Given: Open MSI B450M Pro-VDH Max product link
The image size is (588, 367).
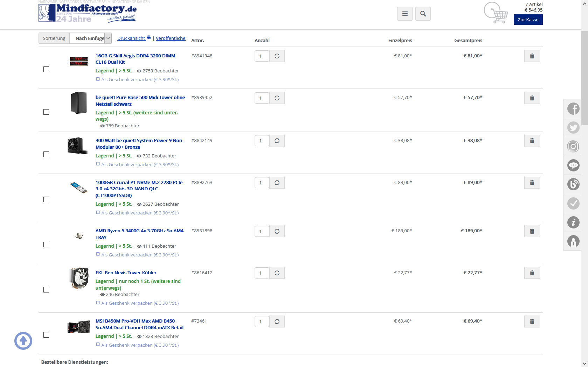Looking at the screenshot, I should tap(139, 324).
